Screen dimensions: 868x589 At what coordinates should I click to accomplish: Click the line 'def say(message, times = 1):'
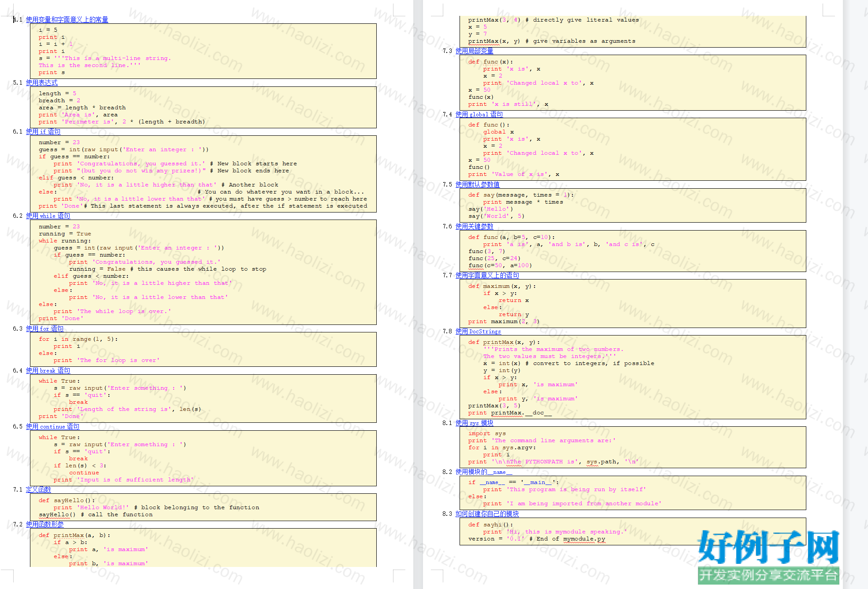point(521,195)
